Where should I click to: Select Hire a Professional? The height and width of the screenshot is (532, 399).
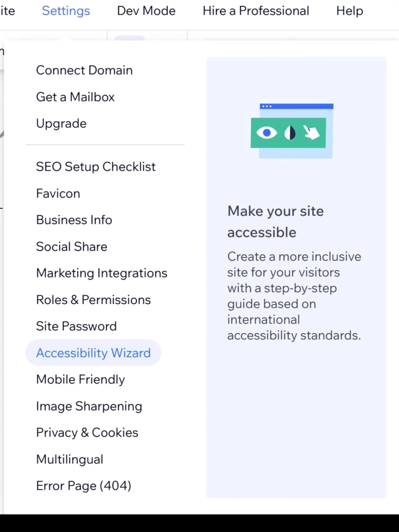255,11
